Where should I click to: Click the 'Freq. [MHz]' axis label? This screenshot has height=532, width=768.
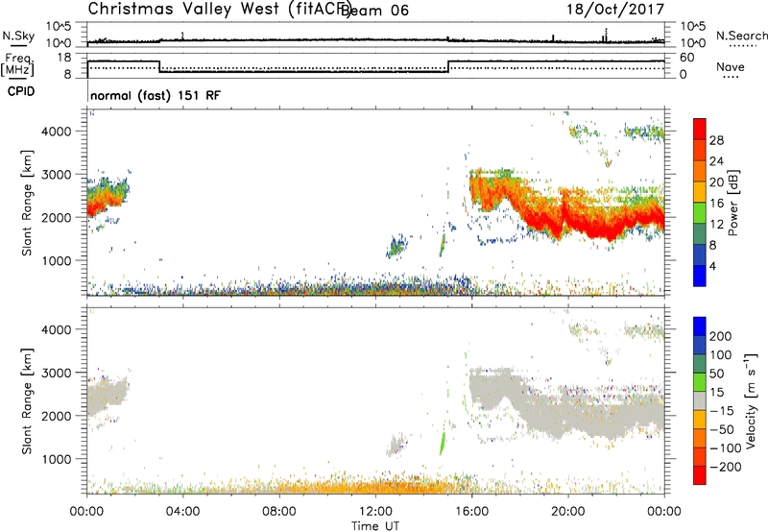[x=17, y=64]
